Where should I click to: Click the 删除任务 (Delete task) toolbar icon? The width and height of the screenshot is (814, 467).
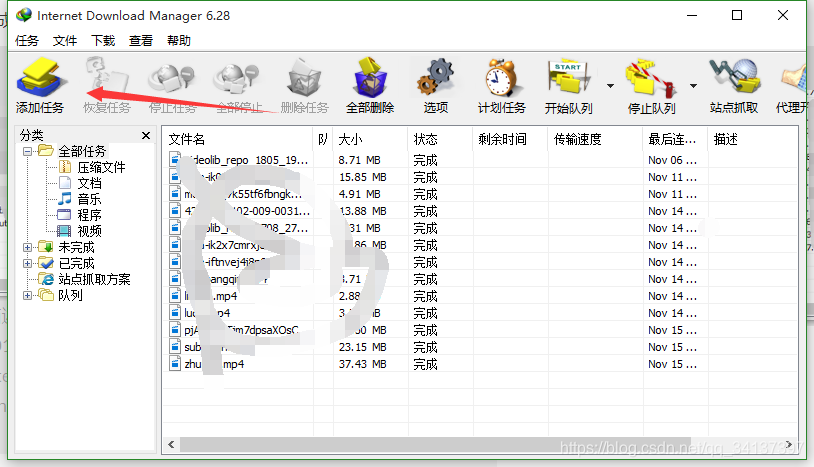[304, 78]
